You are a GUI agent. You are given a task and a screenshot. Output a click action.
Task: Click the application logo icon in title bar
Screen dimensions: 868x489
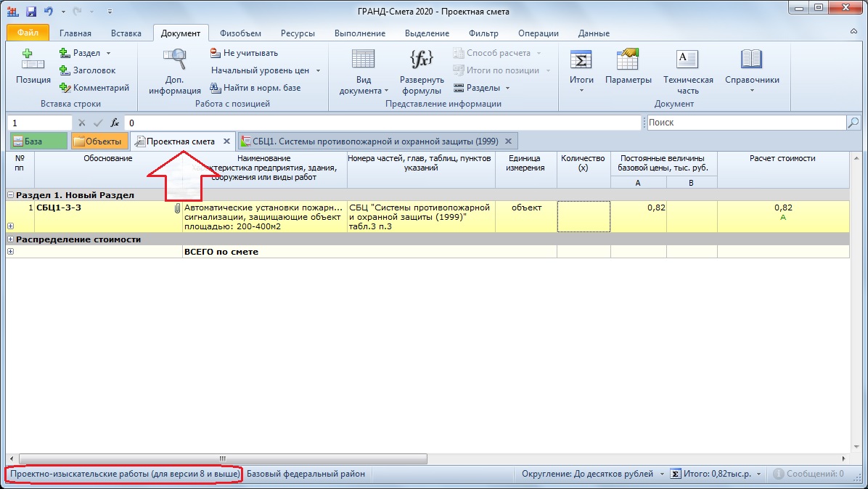pos(13,11)
